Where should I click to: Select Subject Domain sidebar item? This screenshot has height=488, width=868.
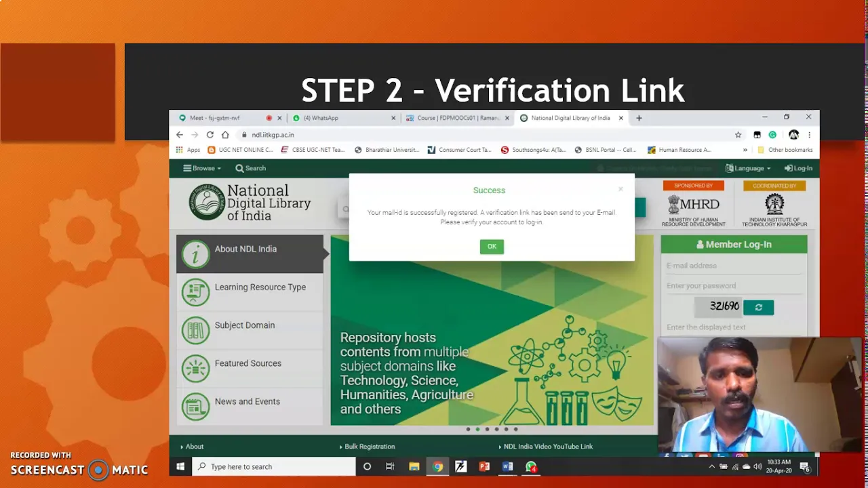250,330
